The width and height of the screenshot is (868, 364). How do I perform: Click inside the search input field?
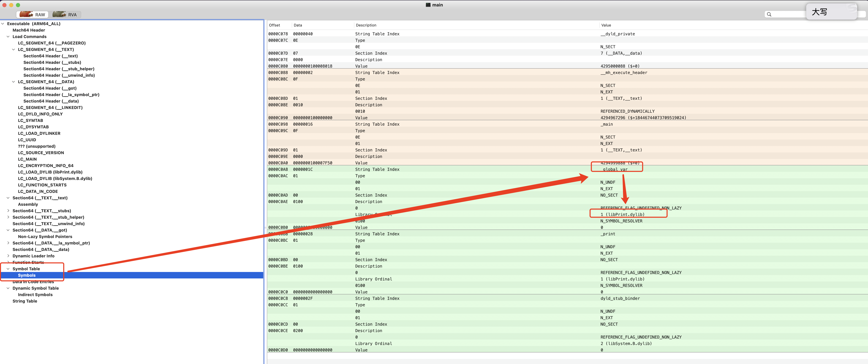[x=788, y=14]
